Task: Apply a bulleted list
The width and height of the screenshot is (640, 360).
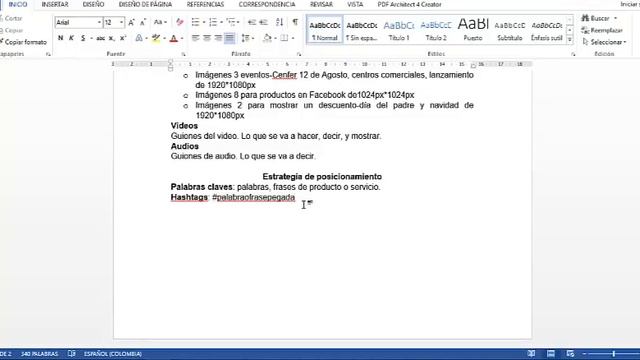Action: pos(195,22)
